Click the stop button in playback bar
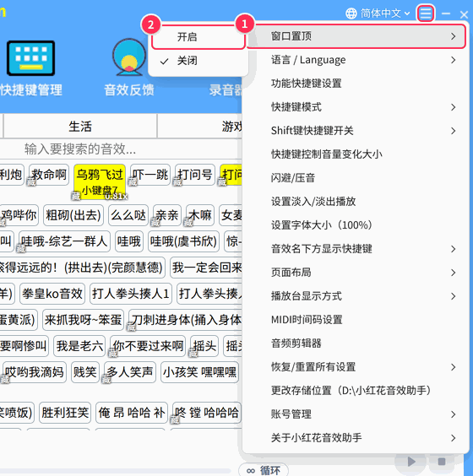Screen dimensions: 473x476 tap(442, 462)
